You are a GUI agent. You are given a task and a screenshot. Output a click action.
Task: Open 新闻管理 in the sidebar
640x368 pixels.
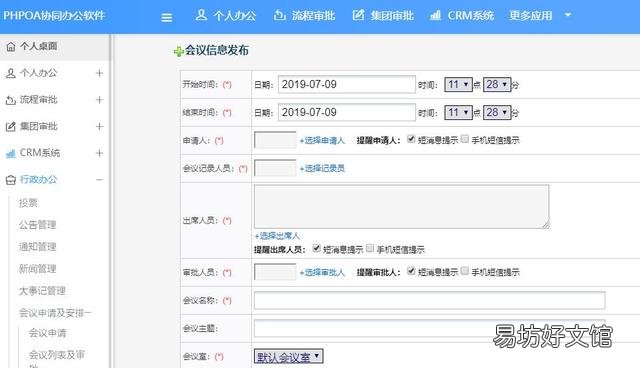pos(38,269)
